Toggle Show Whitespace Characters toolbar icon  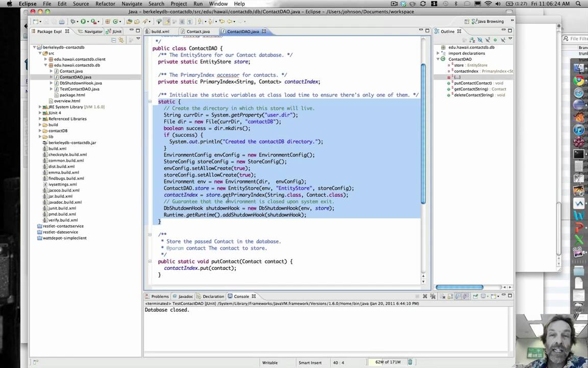click(x=190, y=22)
